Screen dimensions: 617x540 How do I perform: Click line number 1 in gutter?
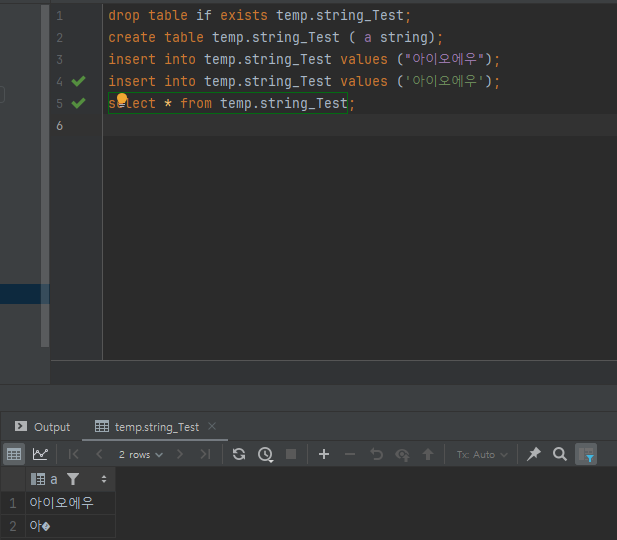point(59,16)
